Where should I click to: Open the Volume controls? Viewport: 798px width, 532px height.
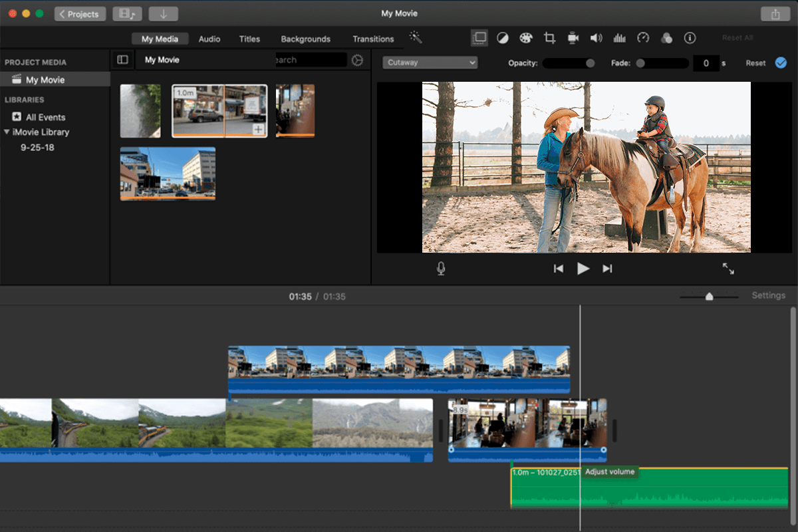597,38
